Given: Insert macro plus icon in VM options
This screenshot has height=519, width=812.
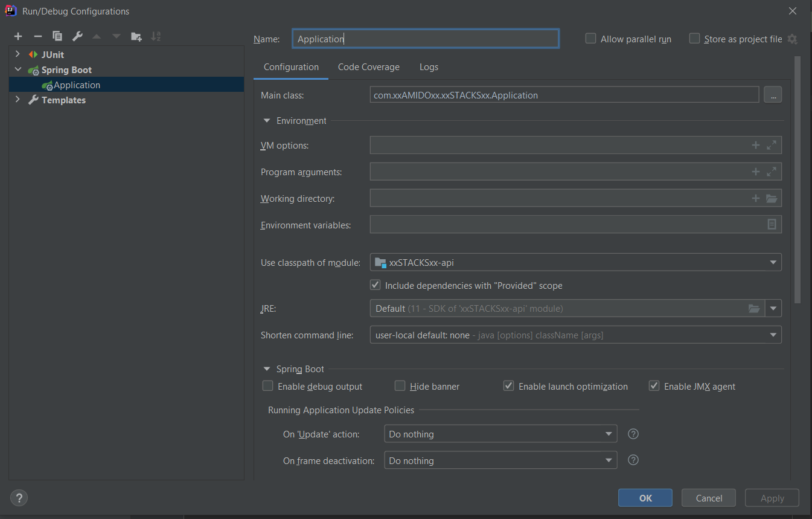Looking at the screenshot, I should [x=755, y=145].
